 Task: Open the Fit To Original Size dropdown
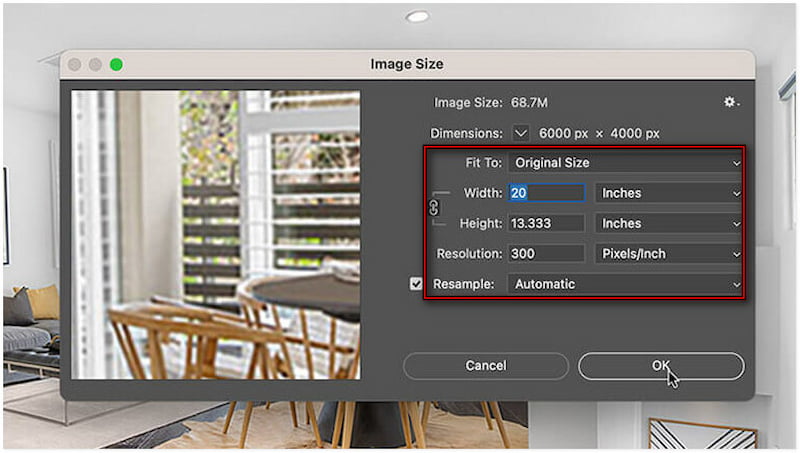click(x=626, y=163)
